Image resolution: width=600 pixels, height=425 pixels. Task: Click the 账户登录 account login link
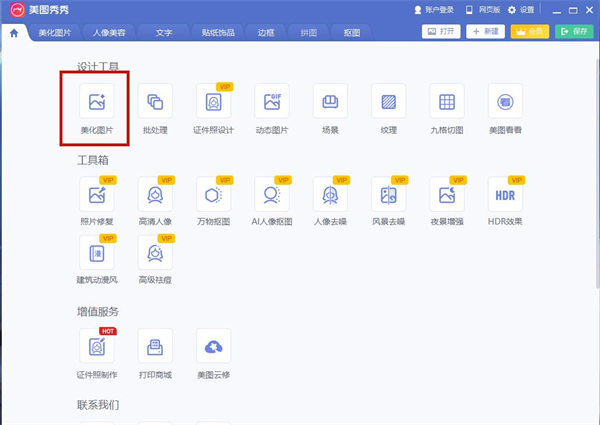click(x=432, y=9)
